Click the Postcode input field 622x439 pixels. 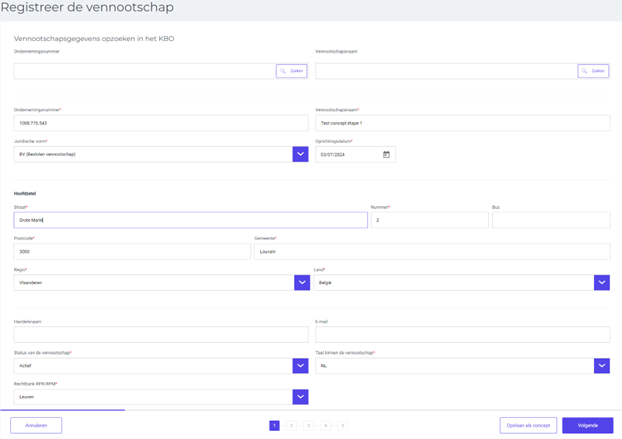(132, 252)
